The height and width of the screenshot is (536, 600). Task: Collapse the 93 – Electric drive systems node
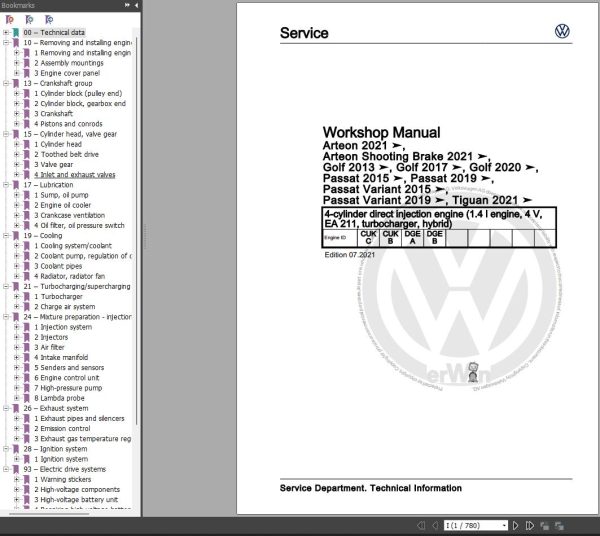[6, 469]
